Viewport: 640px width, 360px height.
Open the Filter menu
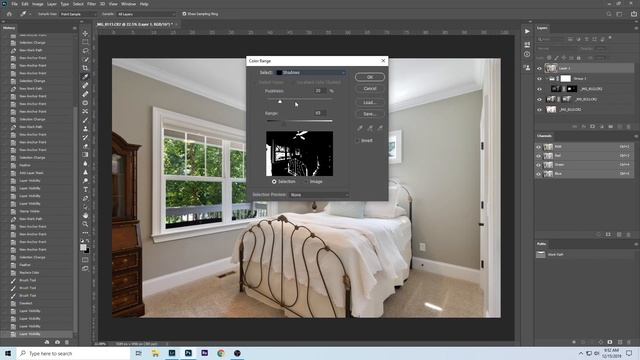coord(91,4)
